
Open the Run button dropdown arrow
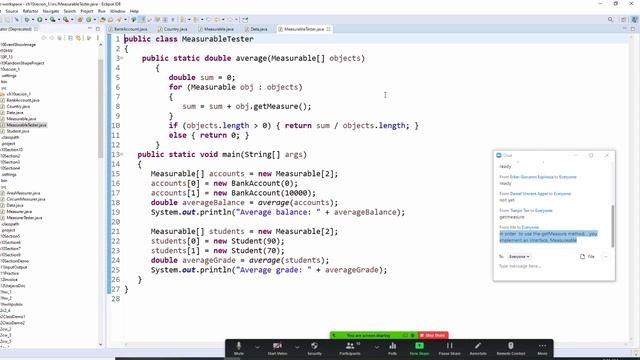click(45, 20)
